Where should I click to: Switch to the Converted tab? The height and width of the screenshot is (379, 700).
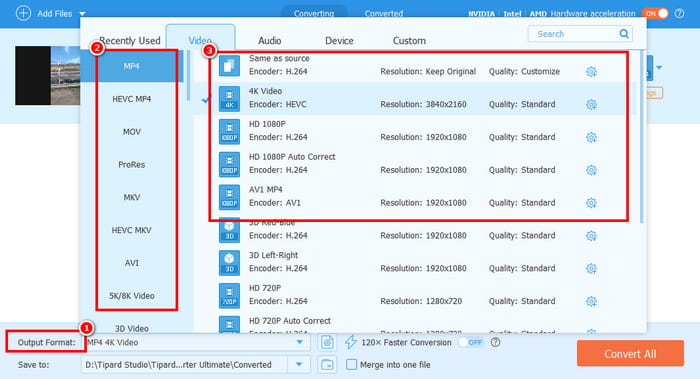coord(383,13)
